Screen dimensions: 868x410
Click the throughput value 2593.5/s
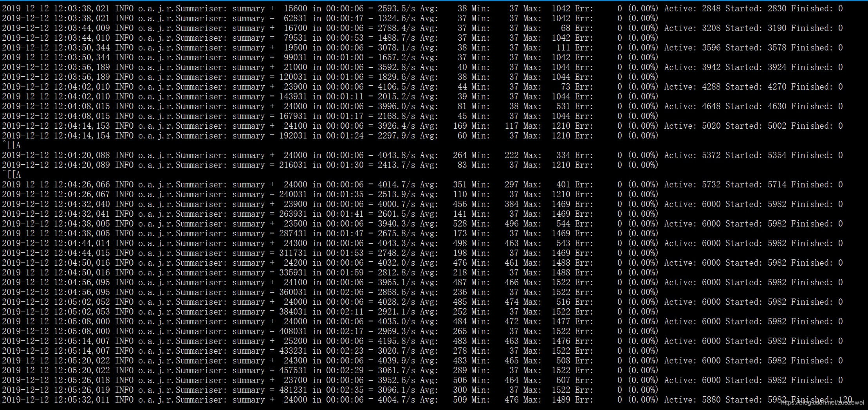point(396,9)
